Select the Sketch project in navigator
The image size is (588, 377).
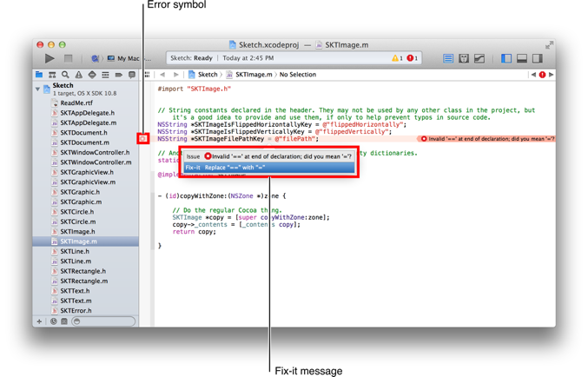click(85, 89)
